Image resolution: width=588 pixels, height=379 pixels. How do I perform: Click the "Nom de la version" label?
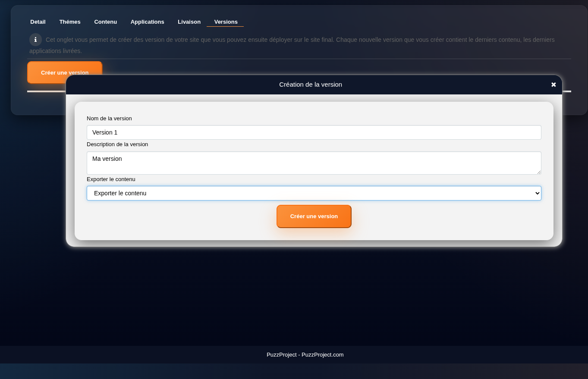tap(109, 119)
